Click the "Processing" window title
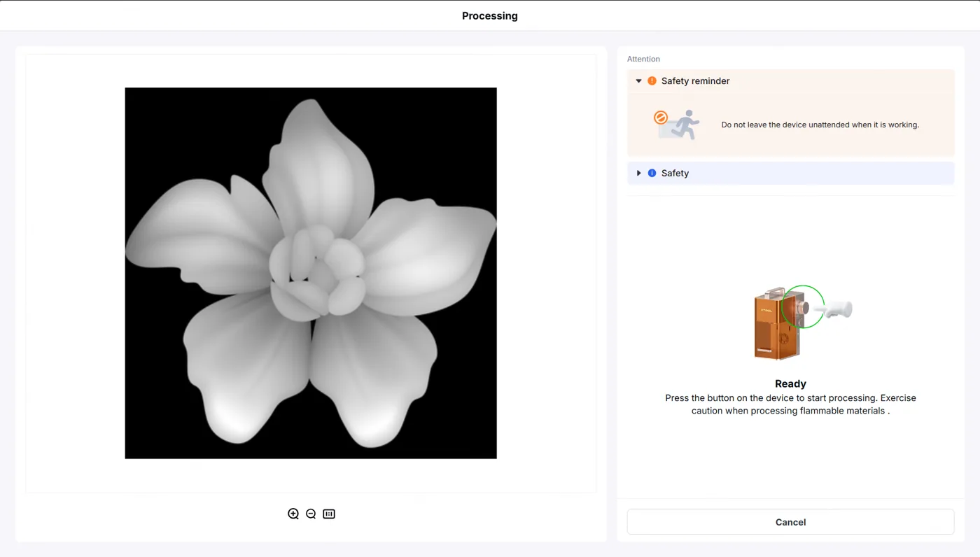 (490, 15)
